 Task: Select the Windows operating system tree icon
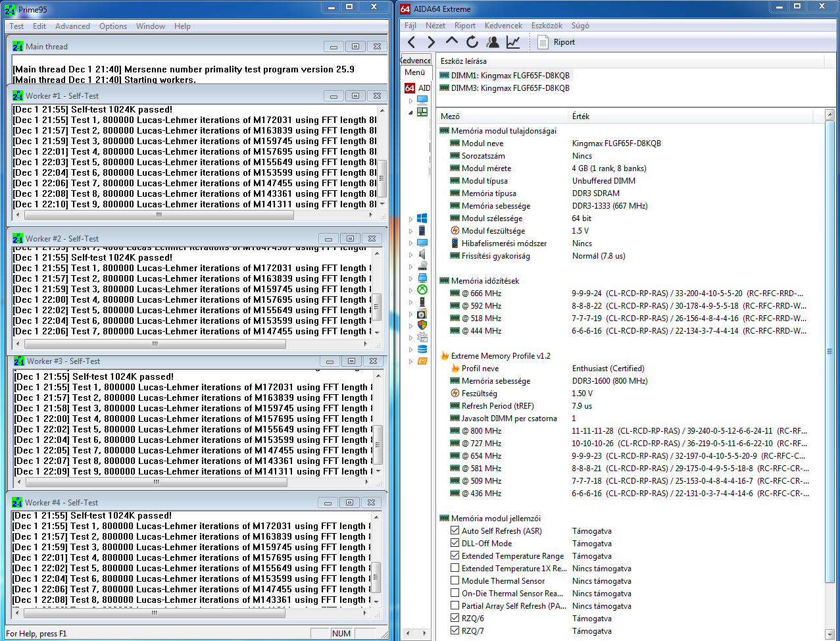(x=422, y=218)
